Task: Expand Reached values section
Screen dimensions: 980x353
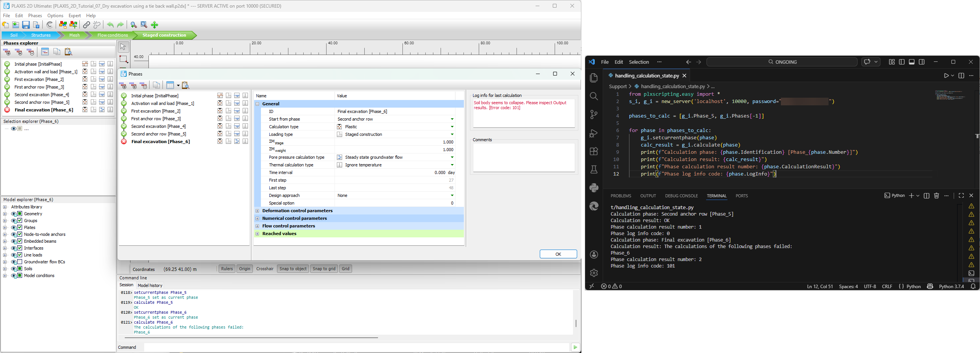Action: pyautogui.click(x=257, y=234)
